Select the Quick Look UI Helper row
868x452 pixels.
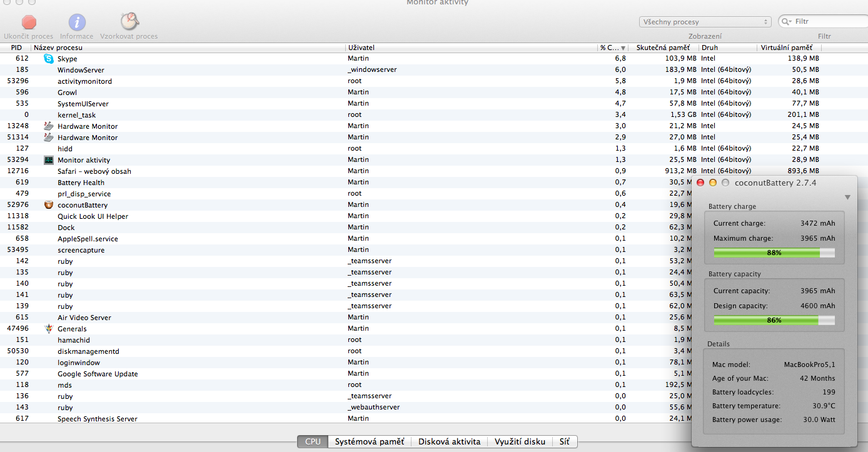click(x=346, y=216)
